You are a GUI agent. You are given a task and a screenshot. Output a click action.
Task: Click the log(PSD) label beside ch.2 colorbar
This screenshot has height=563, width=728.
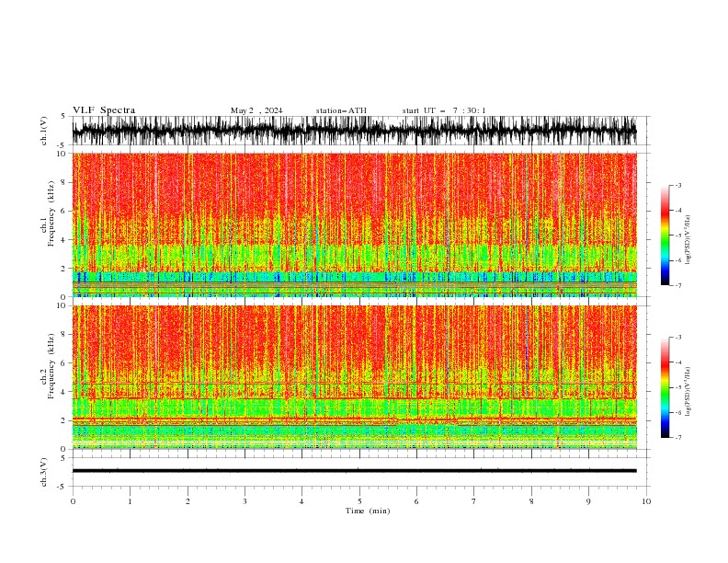pos(688,392)
